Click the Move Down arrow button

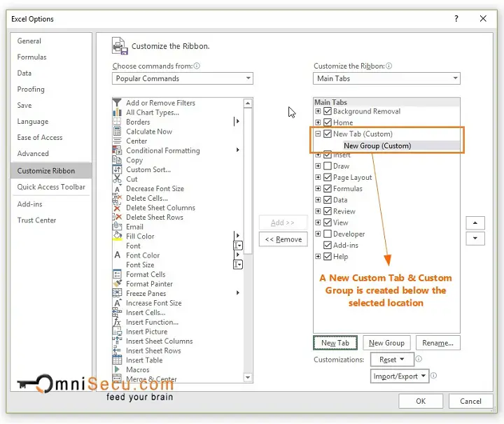click(x=475, y=239)
